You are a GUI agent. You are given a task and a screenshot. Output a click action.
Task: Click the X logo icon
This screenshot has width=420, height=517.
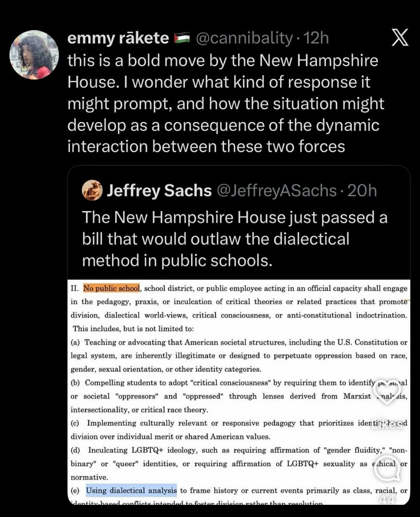pos(400,38)
